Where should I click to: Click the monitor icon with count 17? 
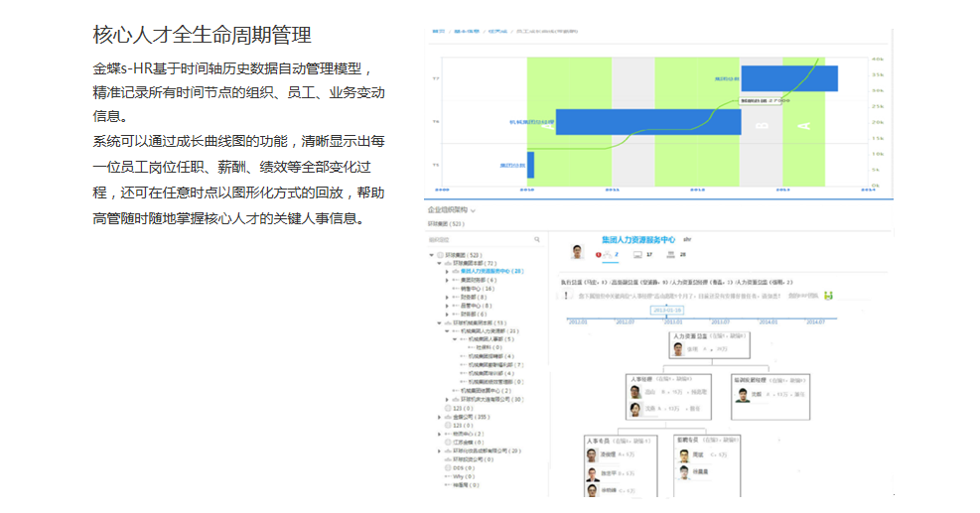639,255
